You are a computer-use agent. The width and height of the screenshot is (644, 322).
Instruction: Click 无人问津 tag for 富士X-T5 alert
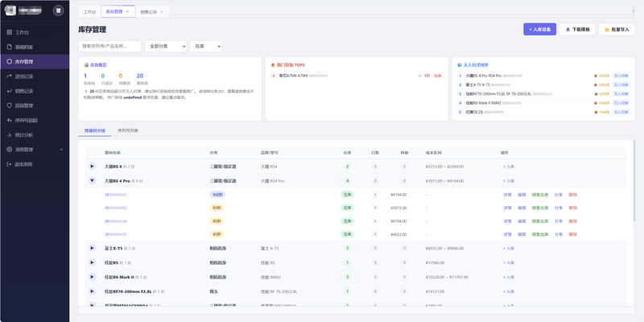click(621, 85)
